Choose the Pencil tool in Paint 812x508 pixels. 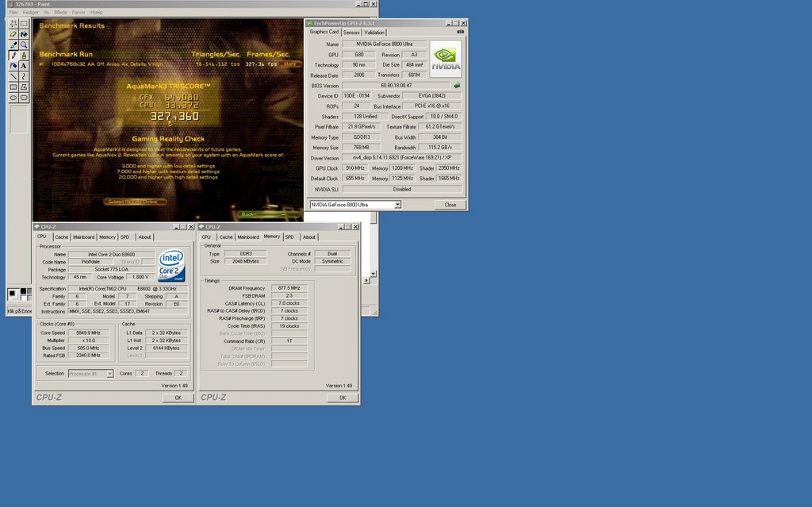[x=13, y=56]
